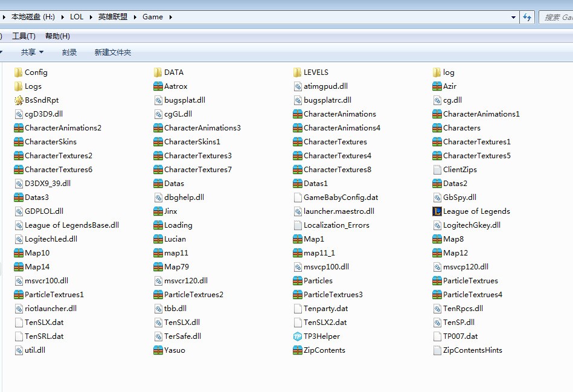Viewport: 573px width, 392px height.
Task: Select file League of LegendsBase.dll
Action: 66,225
